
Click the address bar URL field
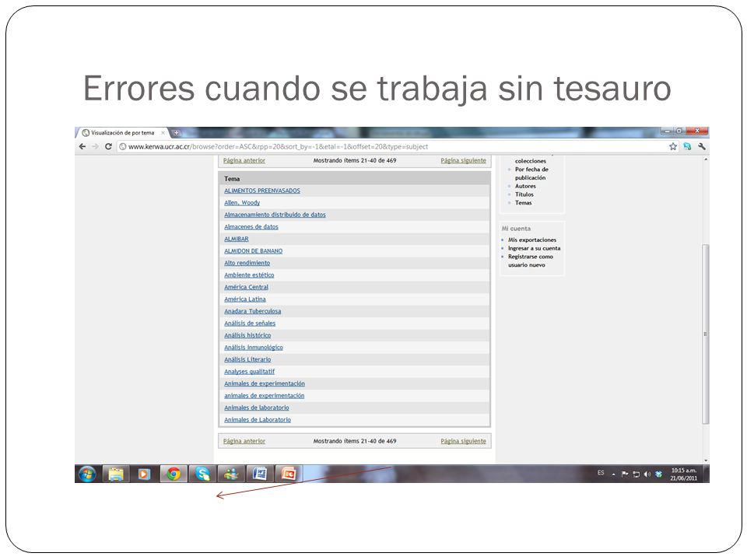tap(391, 147)
